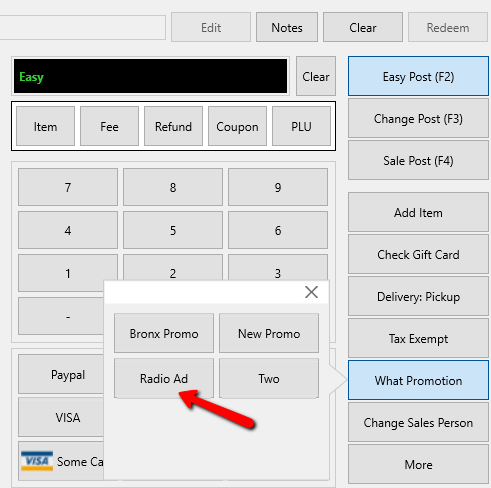The width and height of the screenshot is (491, 488).
Task: Open Delivery: Pickup selector
Action: 418,296
